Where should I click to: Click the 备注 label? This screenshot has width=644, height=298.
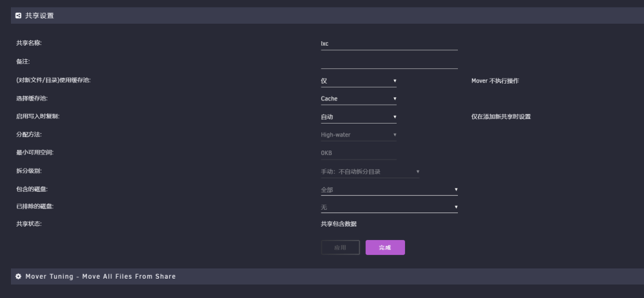[23, 62]
